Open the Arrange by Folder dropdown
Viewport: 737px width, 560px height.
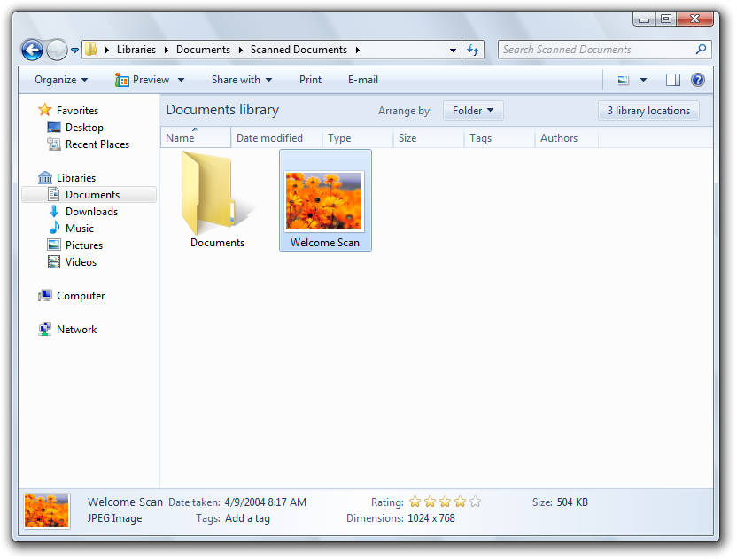click(473, 111)
